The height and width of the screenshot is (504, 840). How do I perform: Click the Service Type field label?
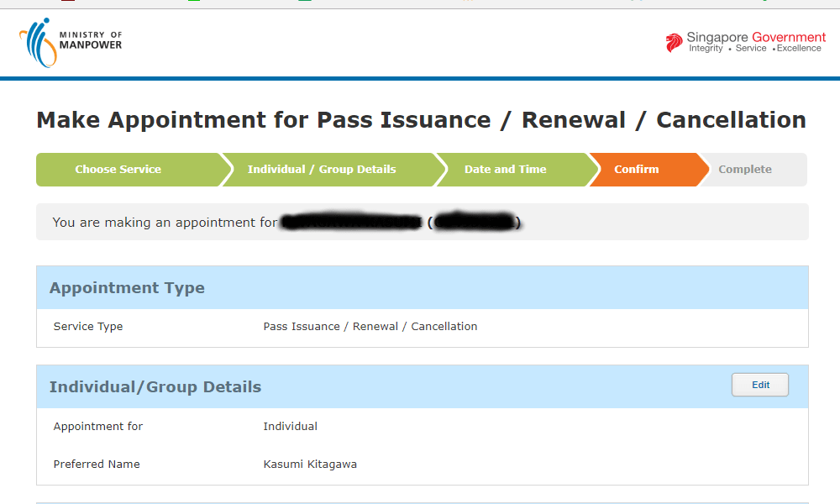coord(88,327)
